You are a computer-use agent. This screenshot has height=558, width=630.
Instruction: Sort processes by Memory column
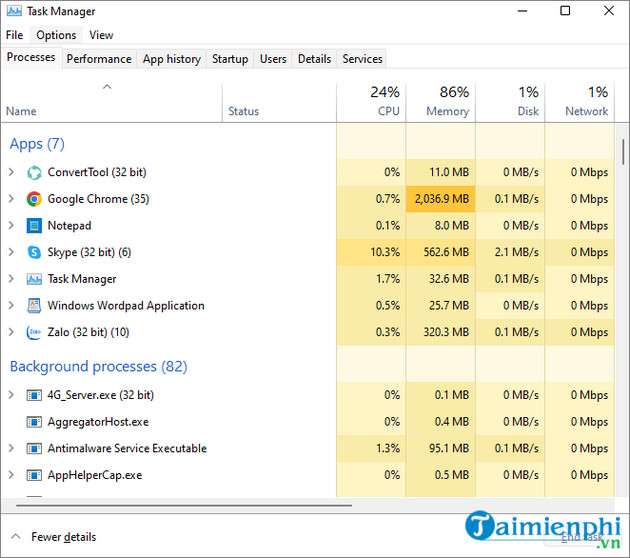tap(440, 102)
